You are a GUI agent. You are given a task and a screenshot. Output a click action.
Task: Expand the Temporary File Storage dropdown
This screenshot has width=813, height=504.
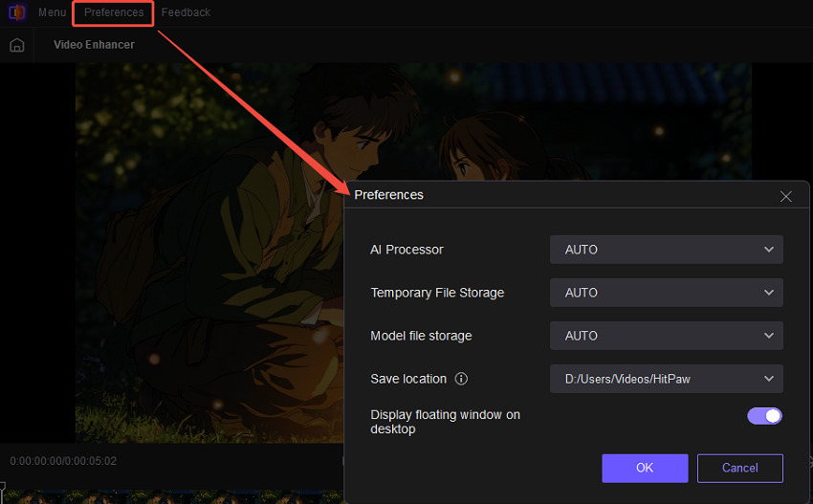[667, 293]
